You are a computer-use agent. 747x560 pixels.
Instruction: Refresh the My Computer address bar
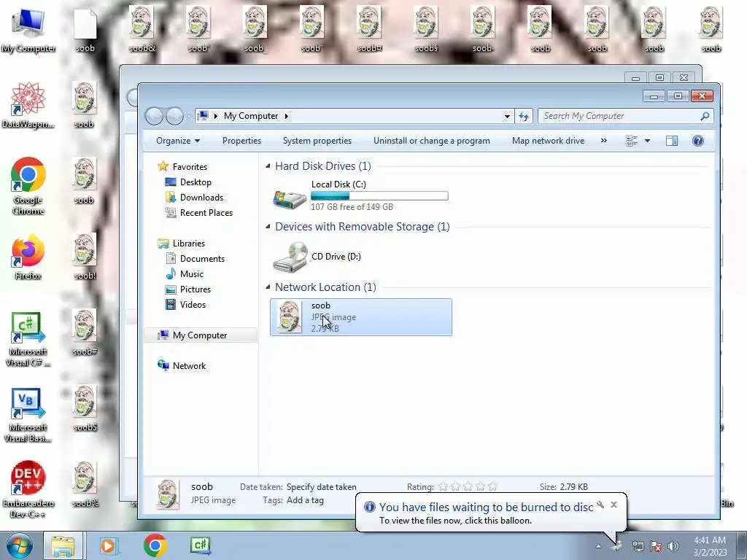524,116
